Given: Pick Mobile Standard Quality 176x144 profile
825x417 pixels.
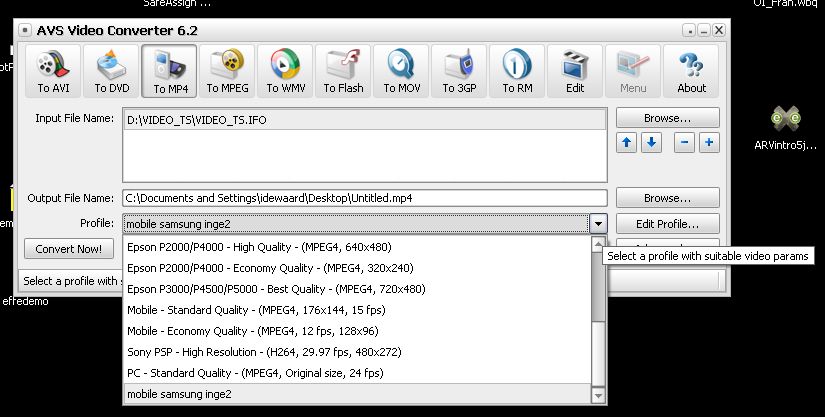Looking at the screenshot, I should pyautogui.click(x=358, y=310).
